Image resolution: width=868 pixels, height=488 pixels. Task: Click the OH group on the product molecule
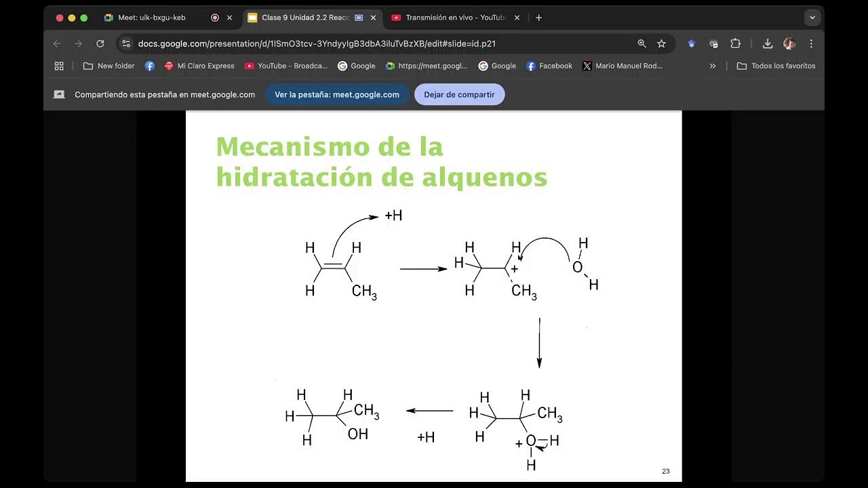(x=358, y=434)
